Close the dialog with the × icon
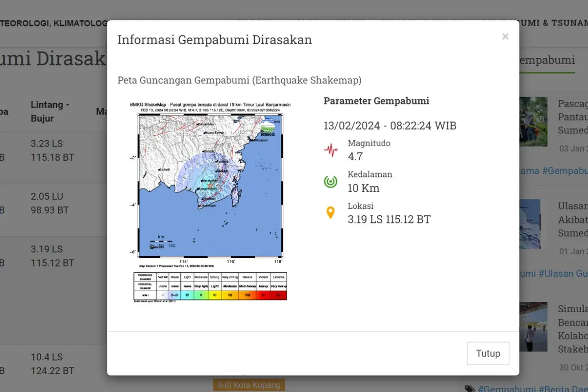This screenshot has width=588, height=392. (x=505, y=37)
